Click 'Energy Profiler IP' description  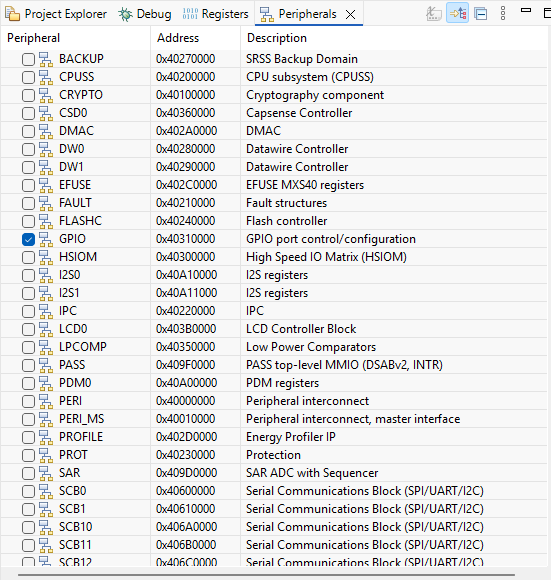(291, 437)
